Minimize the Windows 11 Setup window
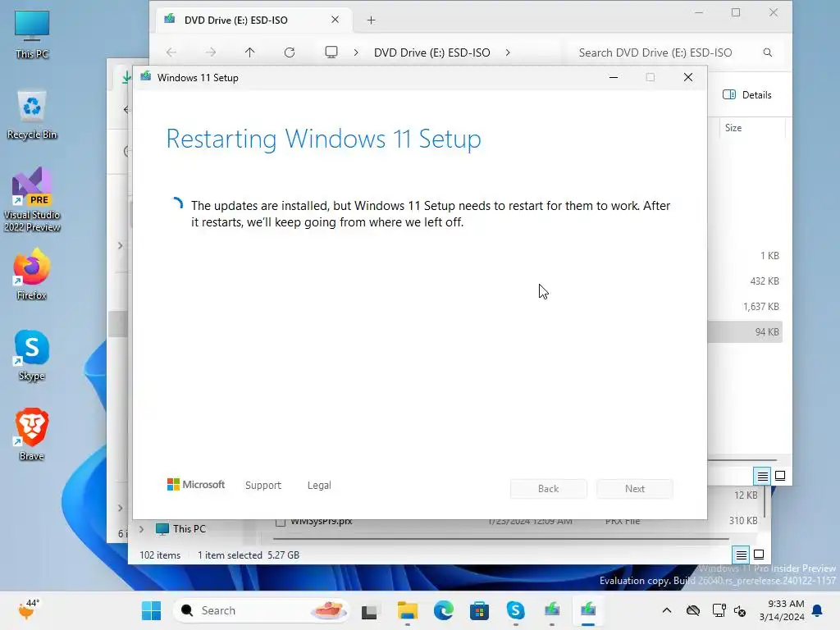 (x=614, y=78)
